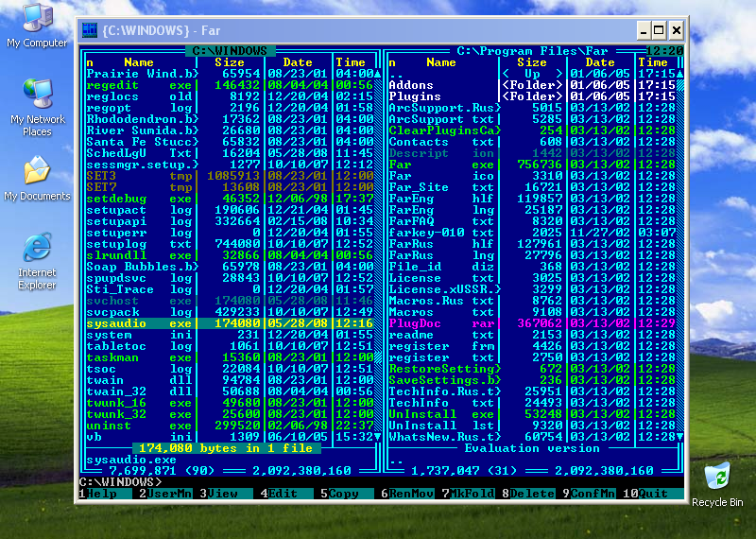Click Far window title bar icon

90,30
